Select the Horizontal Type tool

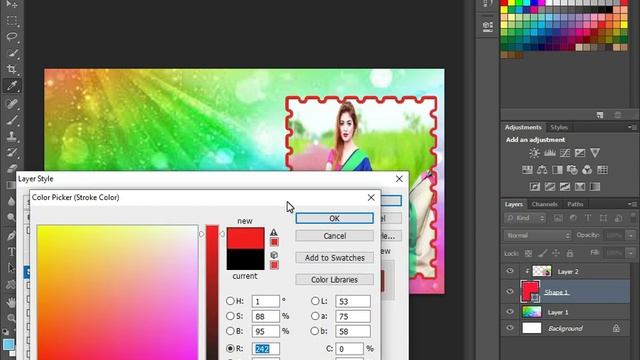point(11,251)
